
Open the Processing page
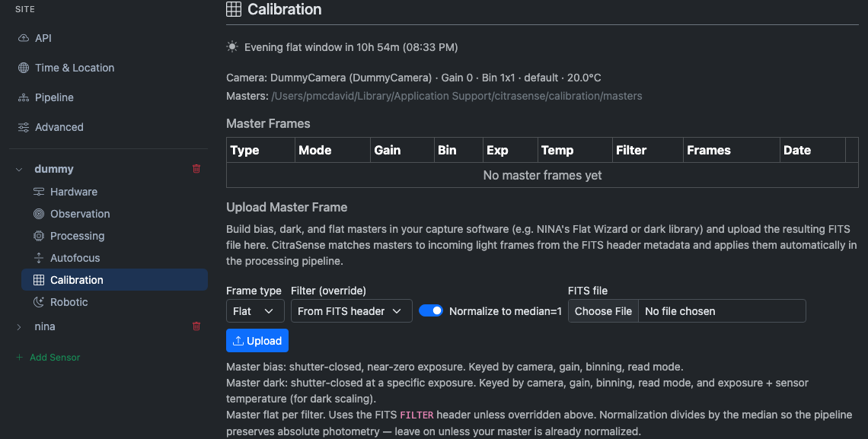77,236
